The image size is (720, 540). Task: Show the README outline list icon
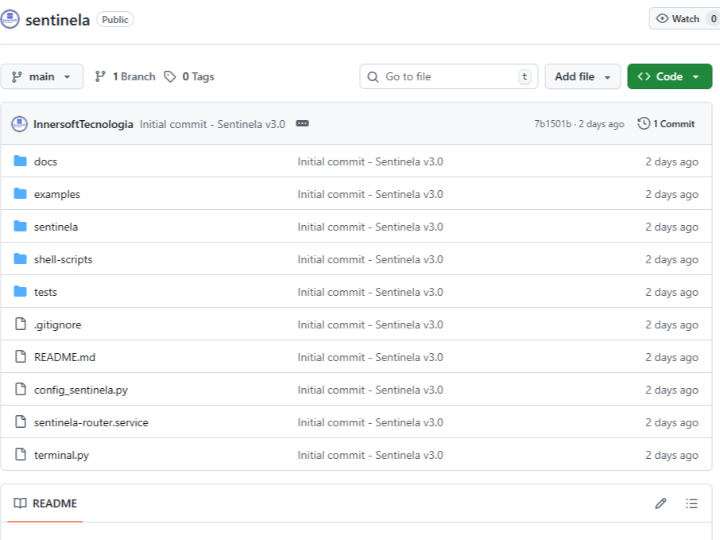pos(691,503)
